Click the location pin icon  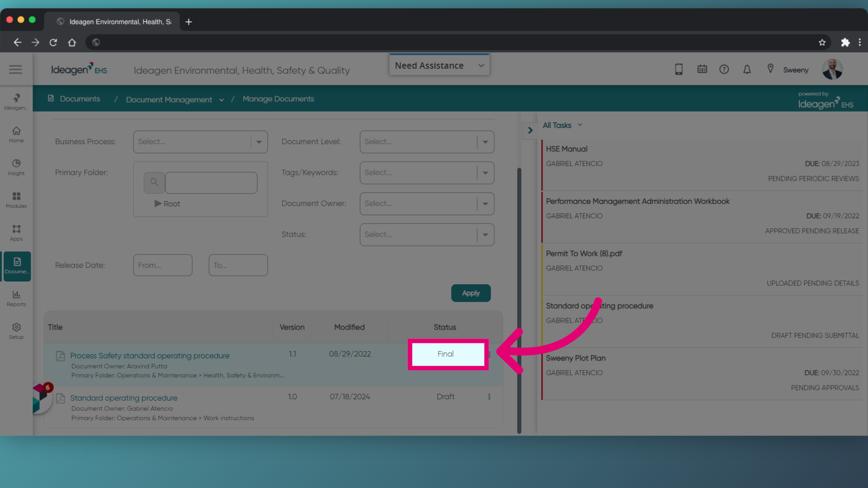point(770,69)
